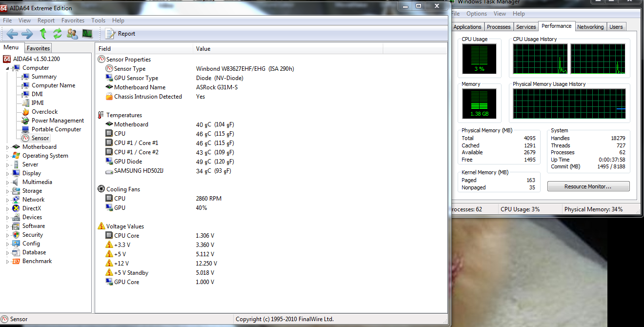Open the green monitor diagnostics icon in toolbar
Screen dimensions: 644x327
point(87,34)
